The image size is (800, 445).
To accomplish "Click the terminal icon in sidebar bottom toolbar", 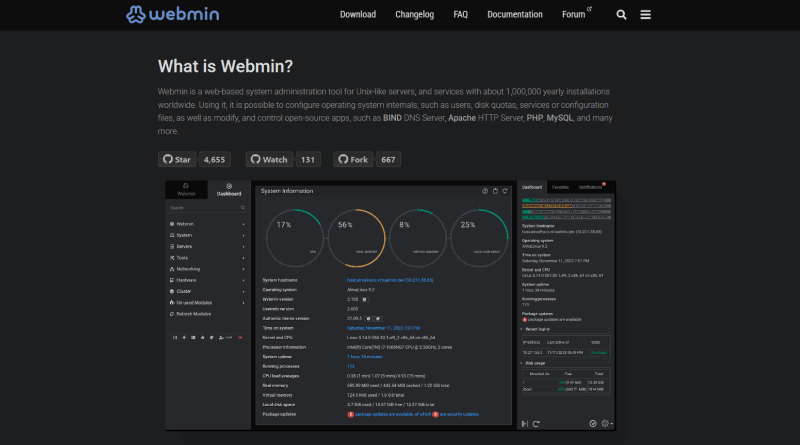I will coord(193,337).
